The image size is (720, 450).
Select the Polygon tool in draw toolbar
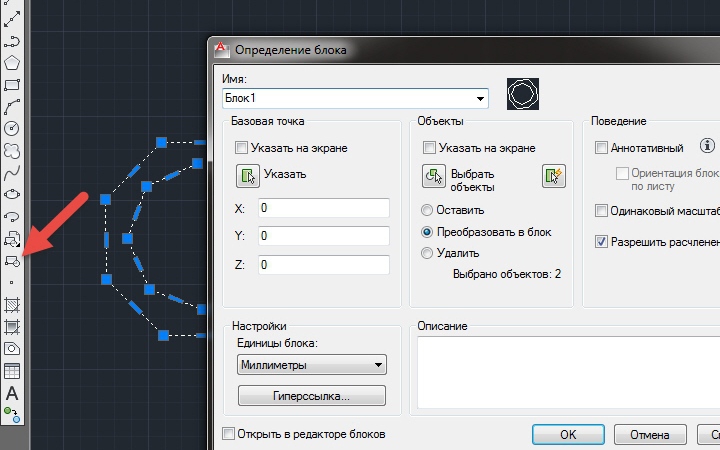click(x=12, y=62)
